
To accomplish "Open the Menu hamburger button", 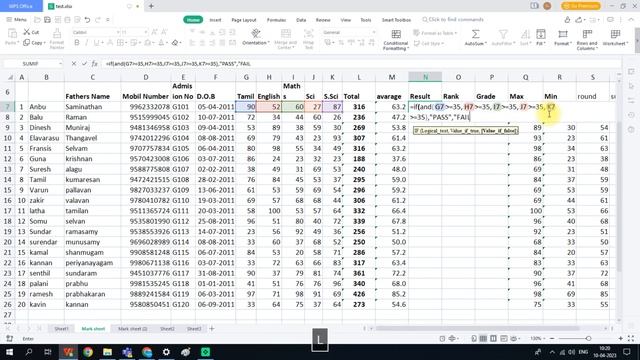I will [x=16, y=20].
